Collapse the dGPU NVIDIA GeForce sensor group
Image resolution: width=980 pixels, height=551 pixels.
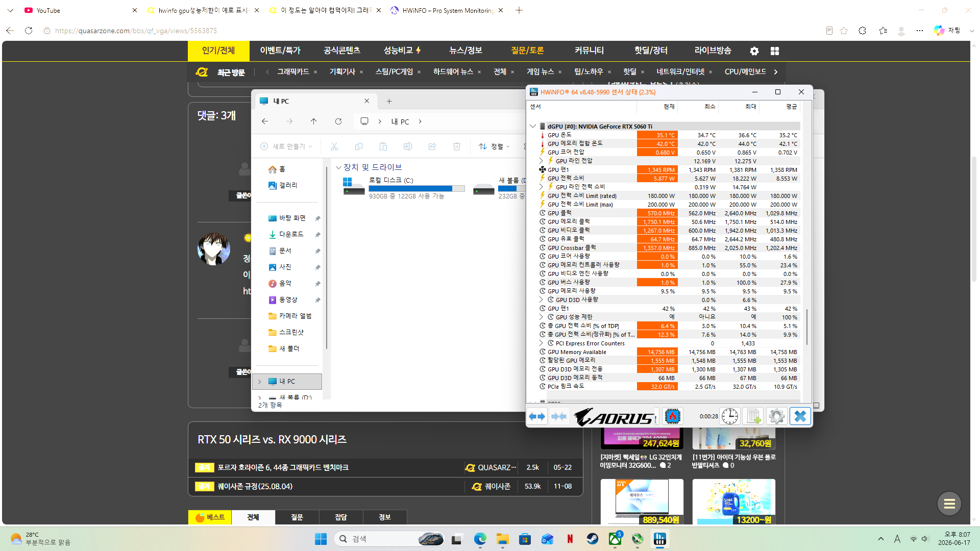(x=533, y=126)
